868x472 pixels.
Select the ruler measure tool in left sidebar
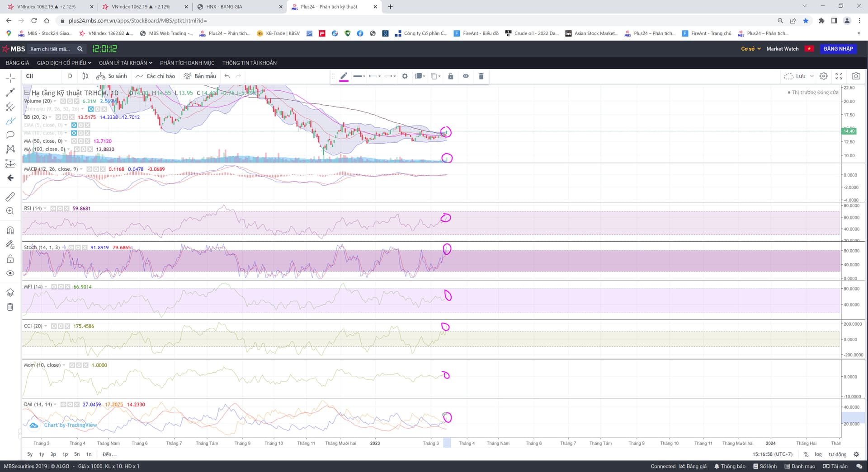pyautogui.click(x=10, y=197)
